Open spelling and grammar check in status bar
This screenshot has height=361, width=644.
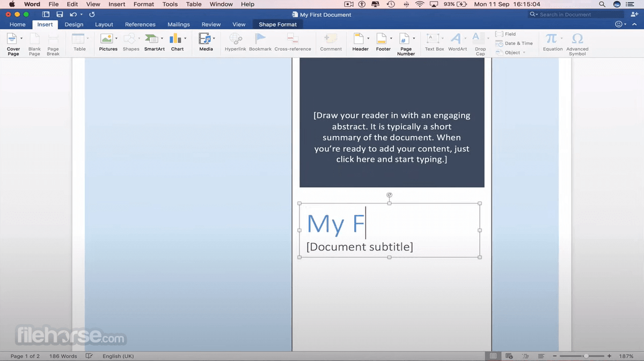pyautogui.click(x=89, y=356)
